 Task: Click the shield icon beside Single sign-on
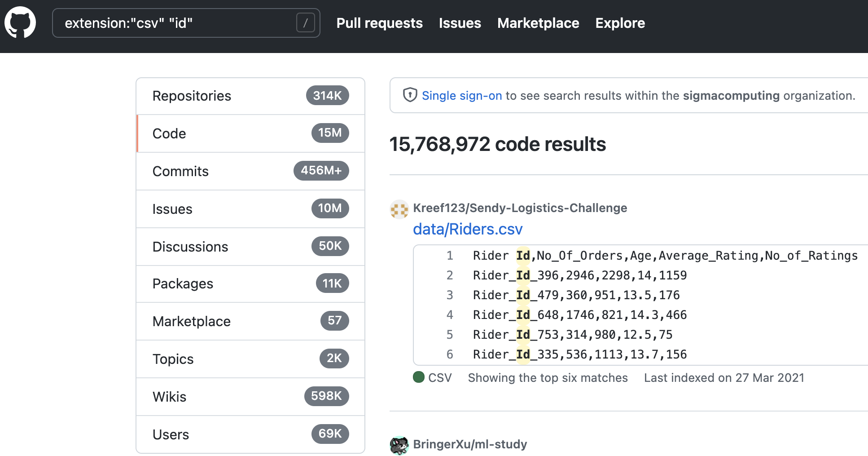point(410,95)
